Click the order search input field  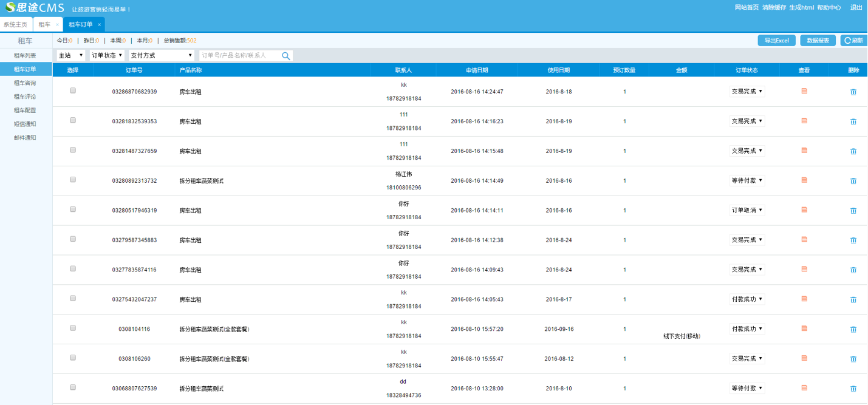tap(240, 56)
